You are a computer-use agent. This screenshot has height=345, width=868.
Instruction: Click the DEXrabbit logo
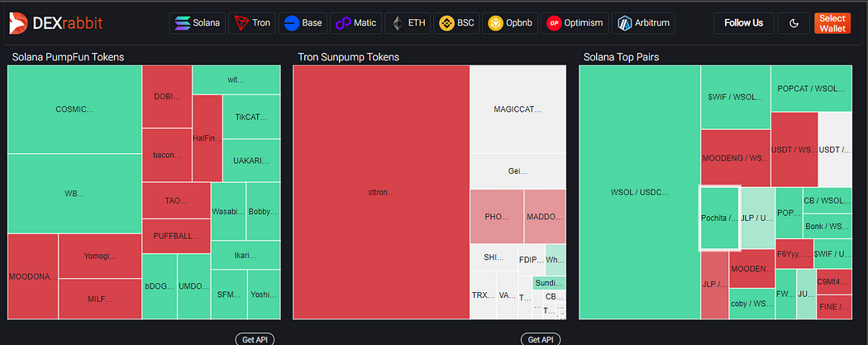[55, 23]
